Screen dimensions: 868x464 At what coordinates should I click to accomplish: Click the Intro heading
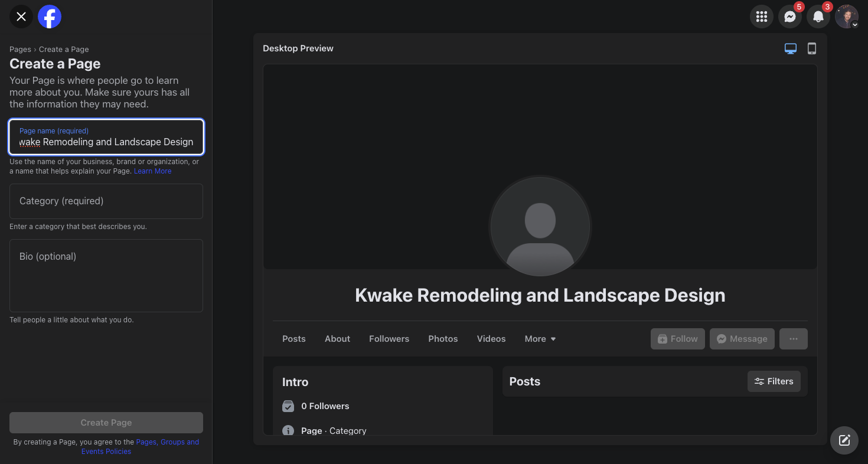click(x=295, y=382)
